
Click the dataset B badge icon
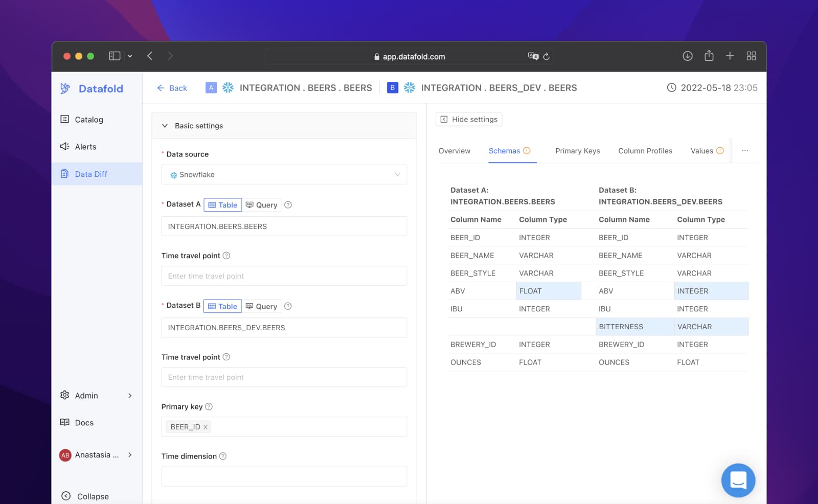pyautogui.click(x=392, y=87)
